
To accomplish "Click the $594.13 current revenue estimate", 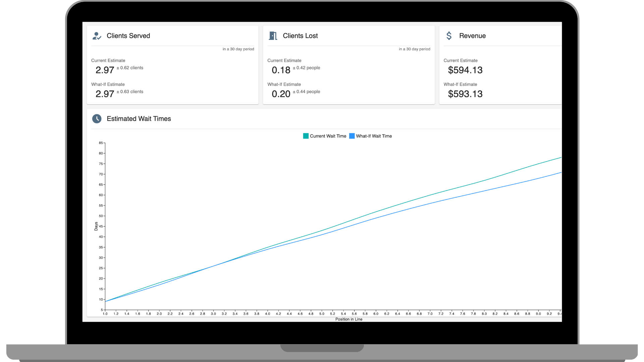I will point(465,70).
